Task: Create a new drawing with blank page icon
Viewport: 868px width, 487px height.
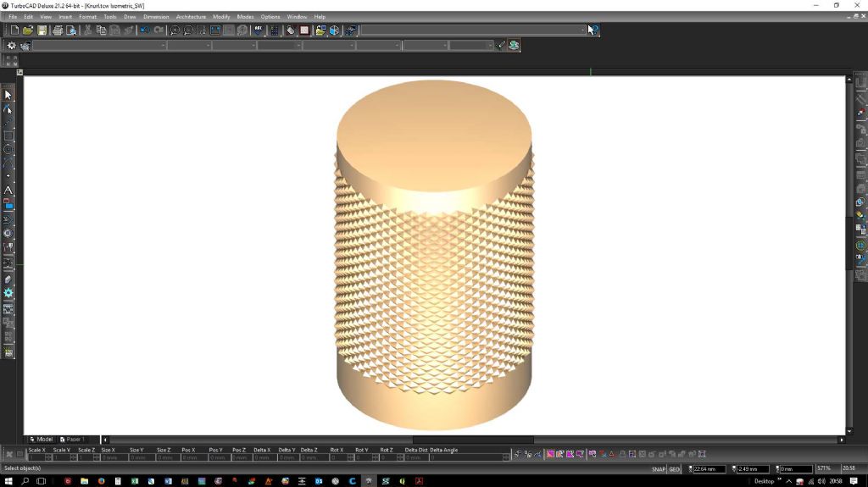Action: [15, 30]
